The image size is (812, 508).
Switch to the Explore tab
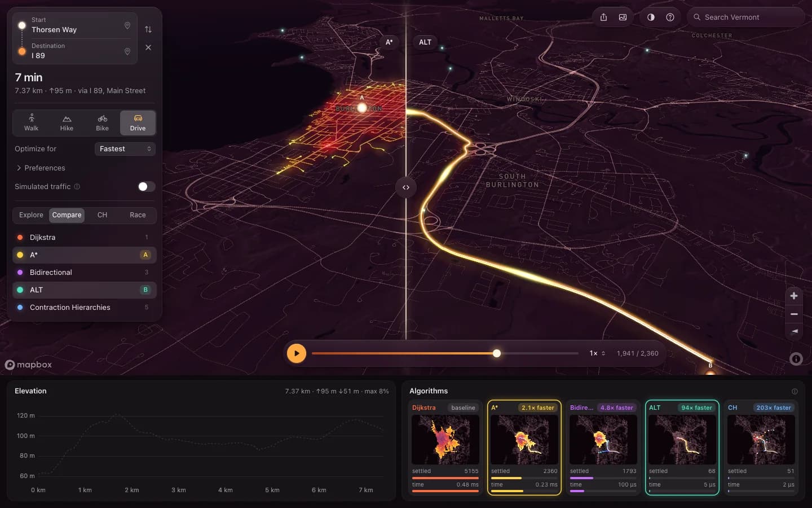[31, 215]
